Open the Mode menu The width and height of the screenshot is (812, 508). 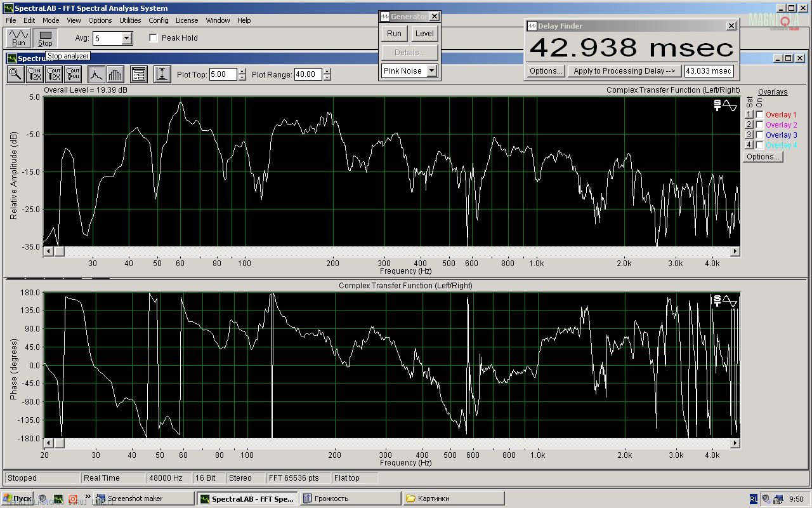point(51,20)
